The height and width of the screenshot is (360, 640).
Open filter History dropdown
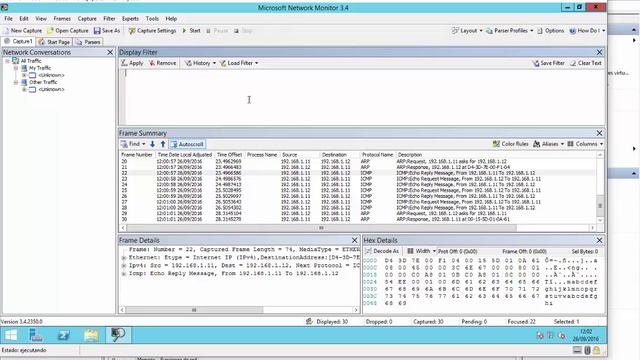[200, 63]
